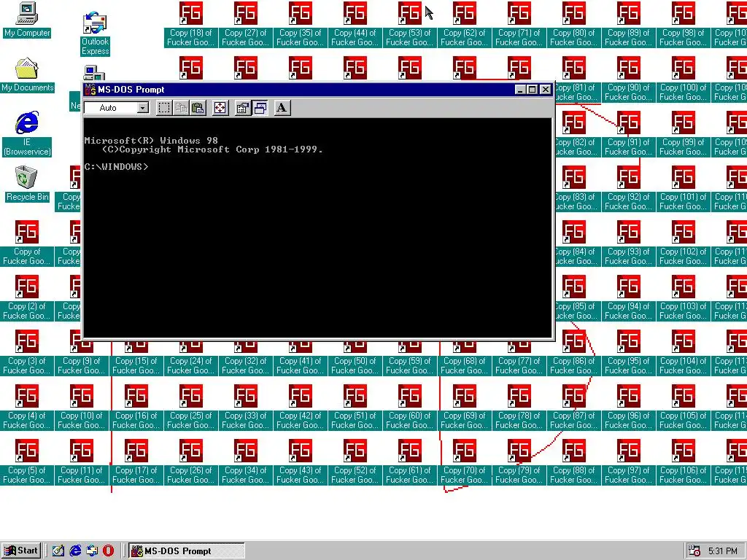This screenshot has width=747, height=560.
Task: Open MS-DOS Prompt properties from the toolbar
Action: (x=242, y=108)
